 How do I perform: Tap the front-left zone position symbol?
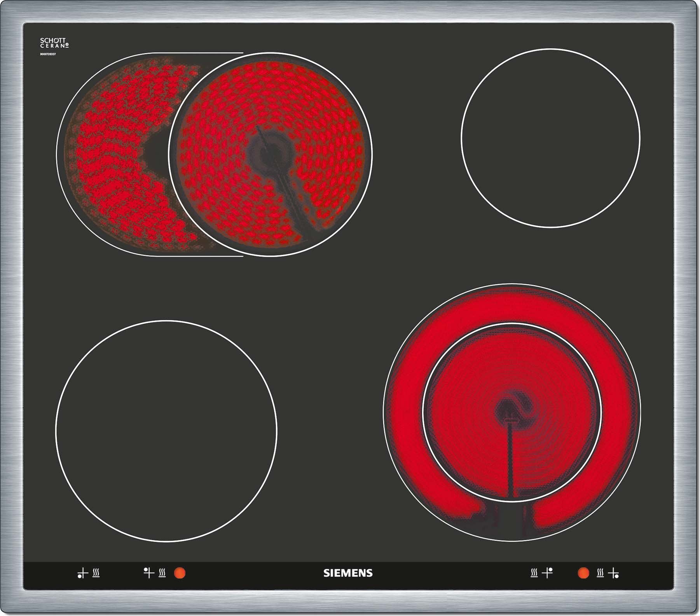point(82,573)
